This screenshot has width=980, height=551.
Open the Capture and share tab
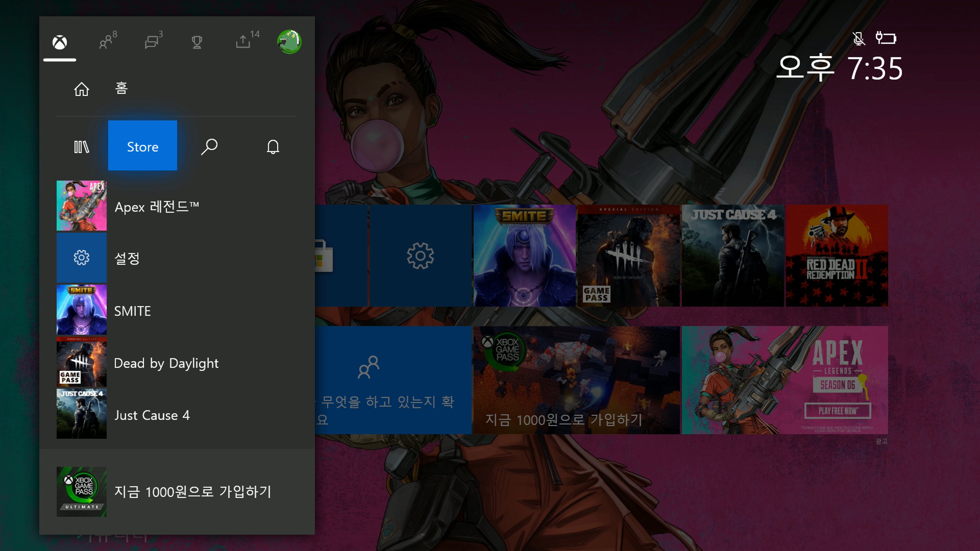click(247, 40)
